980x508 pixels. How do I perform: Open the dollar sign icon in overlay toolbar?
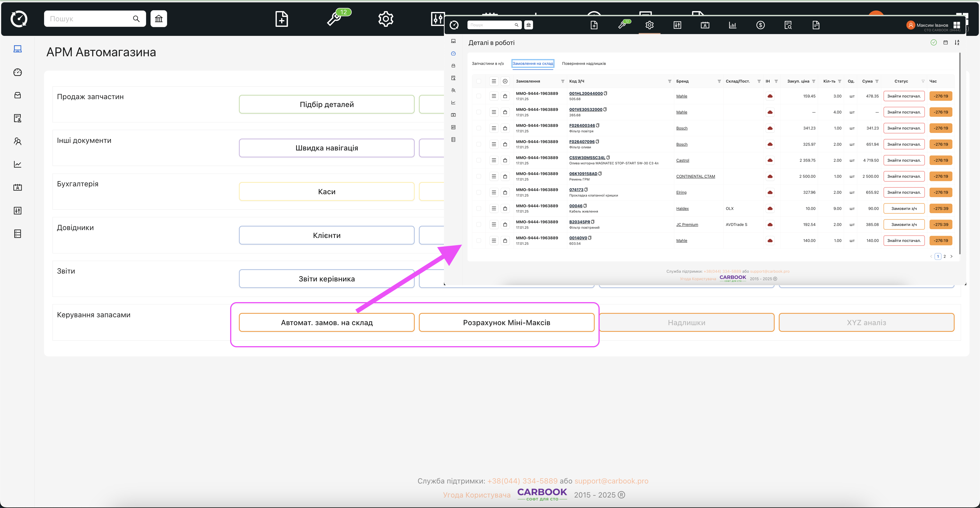click(x=760, y=25)
